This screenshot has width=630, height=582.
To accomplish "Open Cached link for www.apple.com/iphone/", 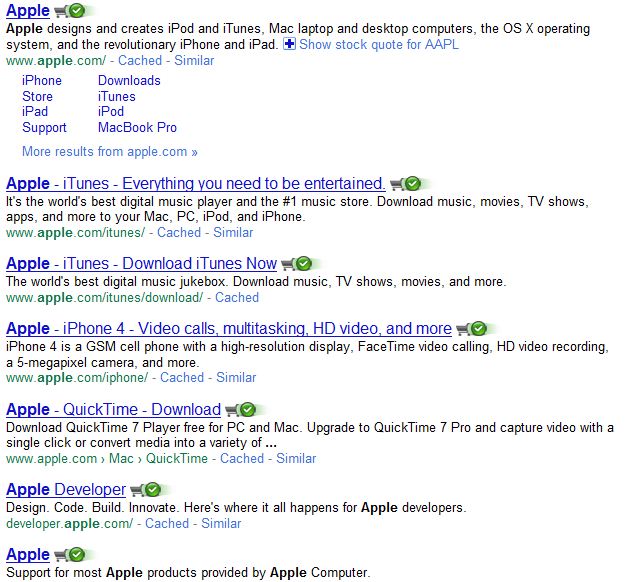I will (182, 378).
